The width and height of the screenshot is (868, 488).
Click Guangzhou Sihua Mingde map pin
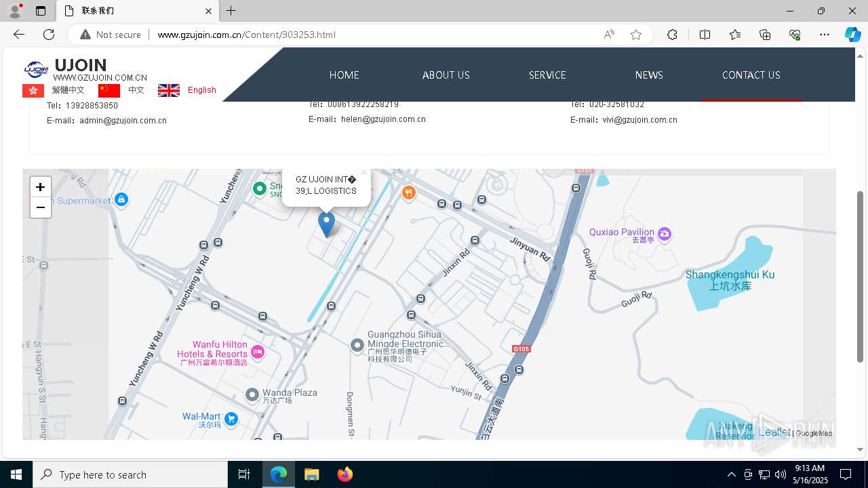(x=357, y=346)
